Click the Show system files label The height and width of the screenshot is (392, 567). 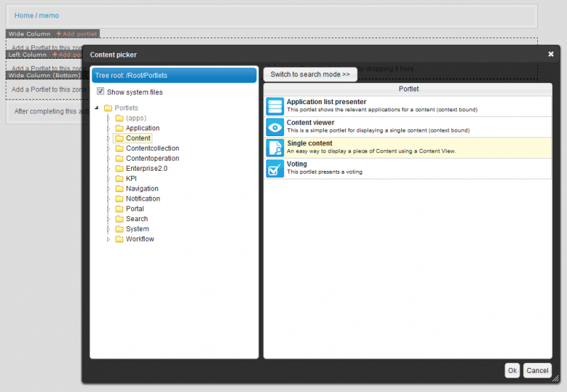pos(135,92)
